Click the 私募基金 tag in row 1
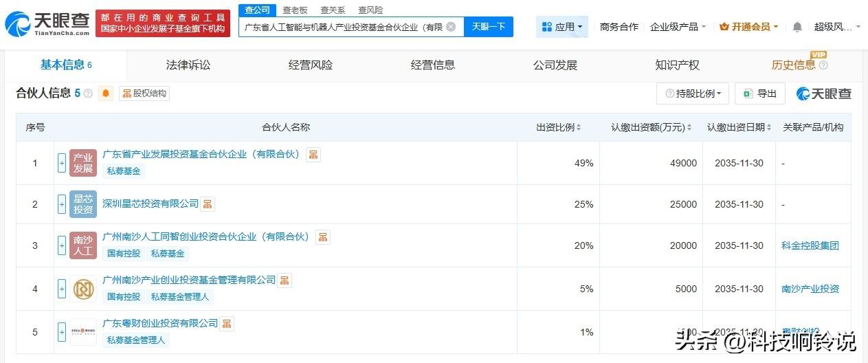 [x=124, y=171]
